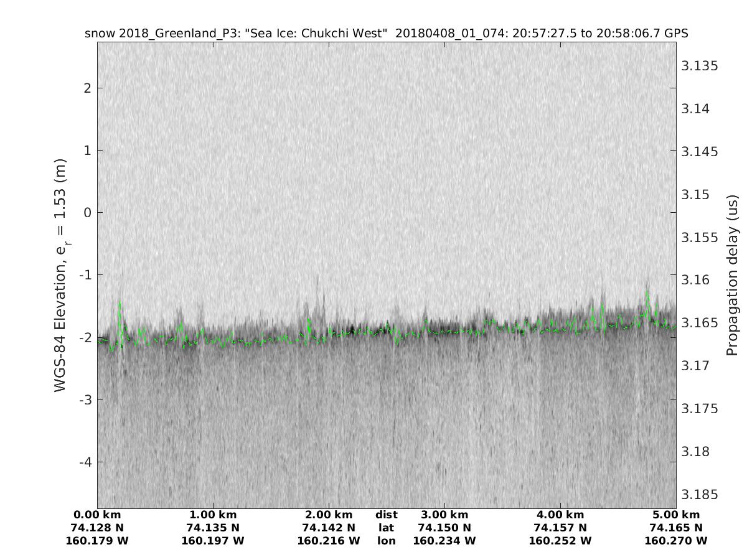Click the elevation tick label "-4"
The image size is (747, 560).
(x=87, y=462)
